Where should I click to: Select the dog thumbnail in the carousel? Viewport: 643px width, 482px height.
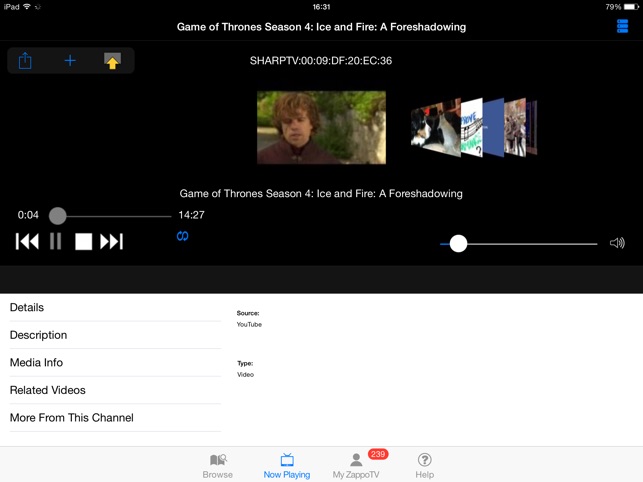(x=436, y=128)
